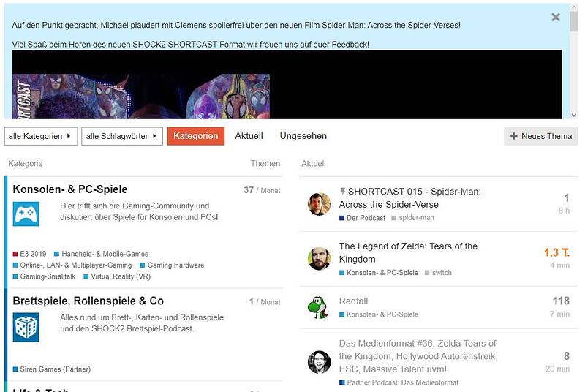585x392 pixels.
Task: Click the 8 h timestamp
Action: tap(564, 211)
